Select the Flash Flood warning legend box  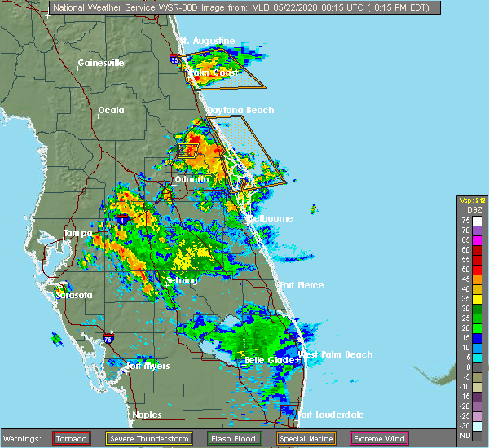pos(233,439)
